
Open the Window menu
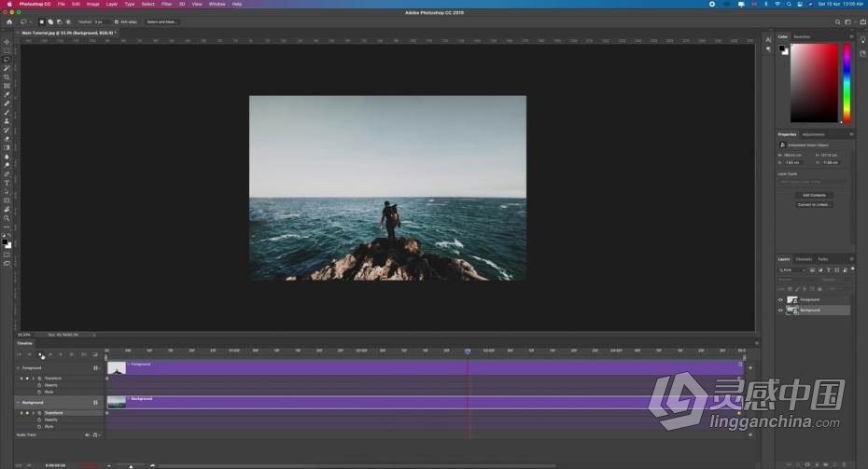[217, 4]
